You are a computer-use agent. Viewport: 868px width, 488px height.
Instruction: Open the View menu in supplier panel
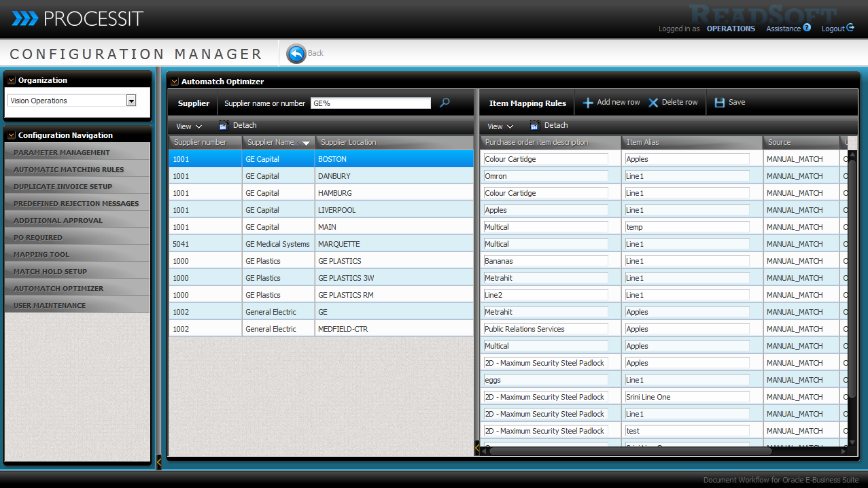(188, 126)
